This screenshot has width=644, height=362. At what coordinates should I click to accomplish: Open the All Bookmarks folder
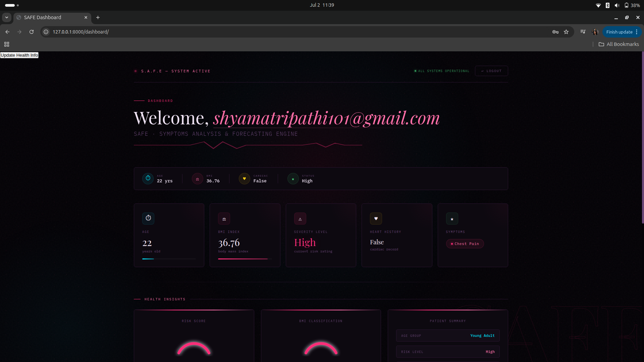point(619,44)
